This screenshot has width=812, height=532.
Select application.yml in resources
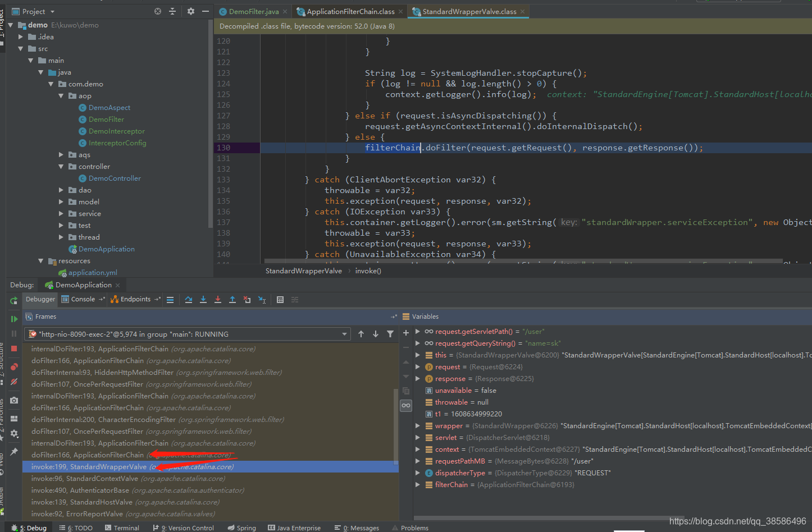click(x=93, y=273)
